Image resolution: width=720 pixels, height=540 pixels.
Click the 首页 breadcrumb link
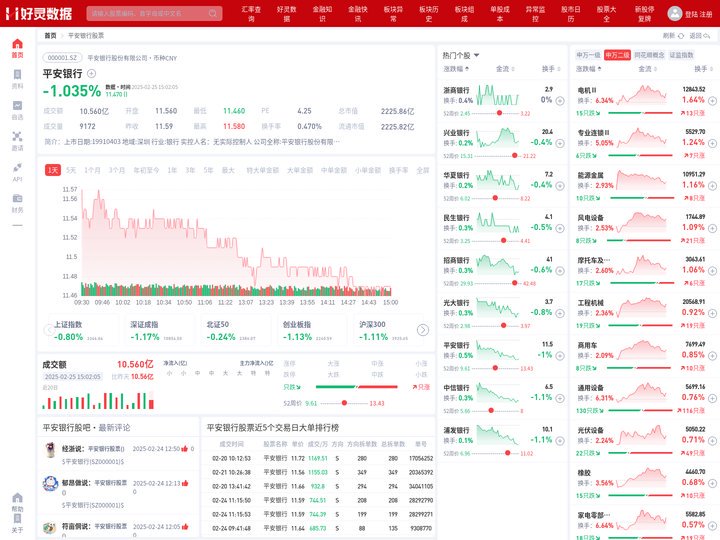point(50,36)
